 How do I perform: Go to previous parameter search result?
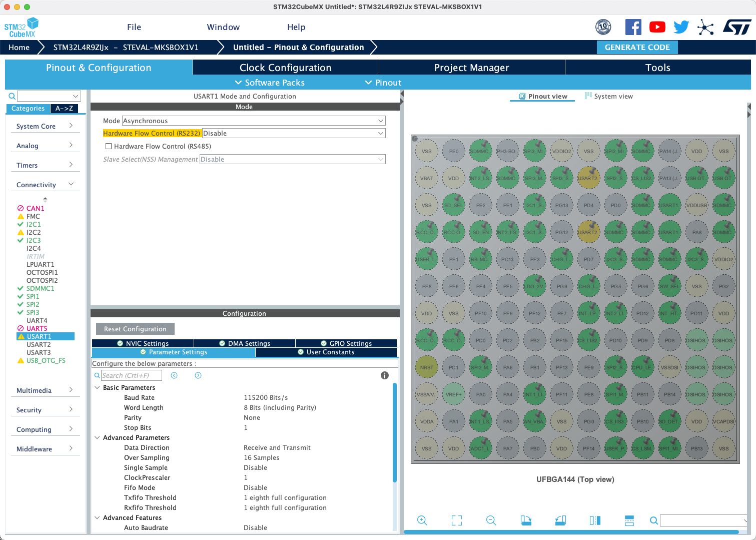(x=174, y=375)
